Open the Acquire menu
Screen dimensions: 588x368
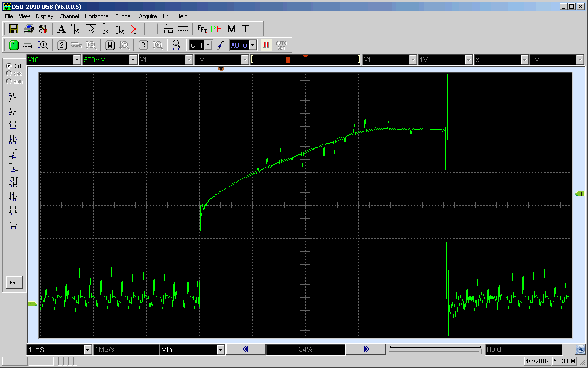pos(148,16)
